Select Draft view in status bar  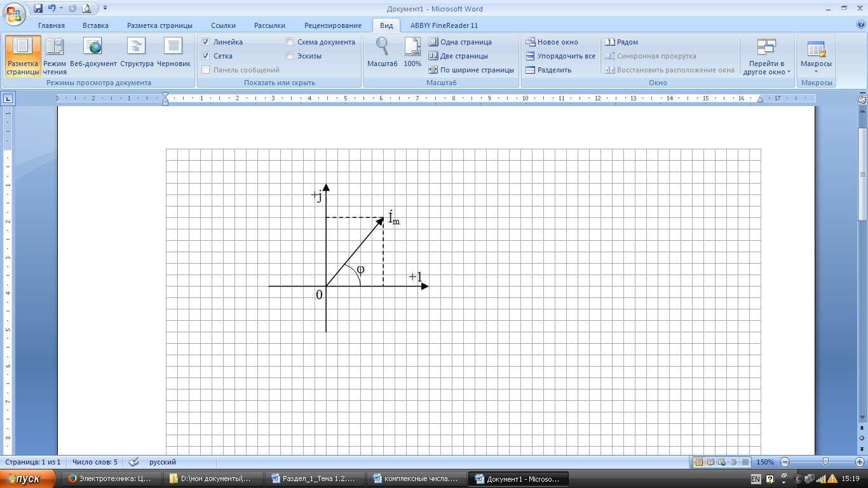pos(746,462)
